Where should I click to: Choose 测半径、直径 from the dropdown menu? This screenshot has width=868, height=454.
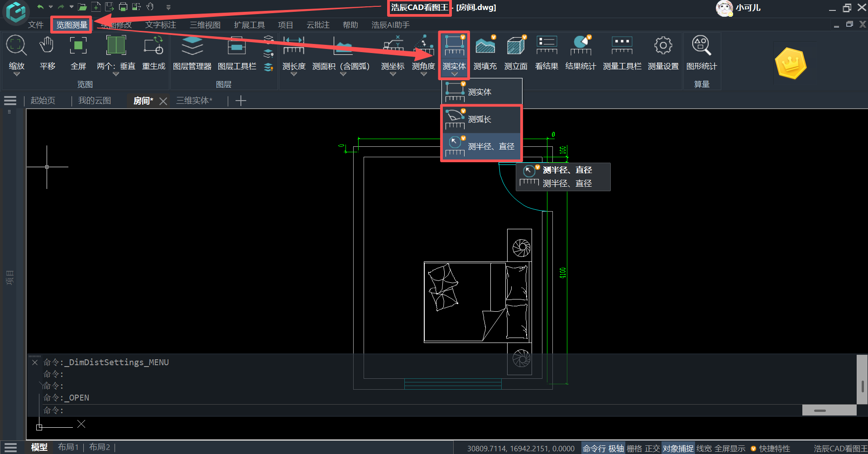point(482,146)
